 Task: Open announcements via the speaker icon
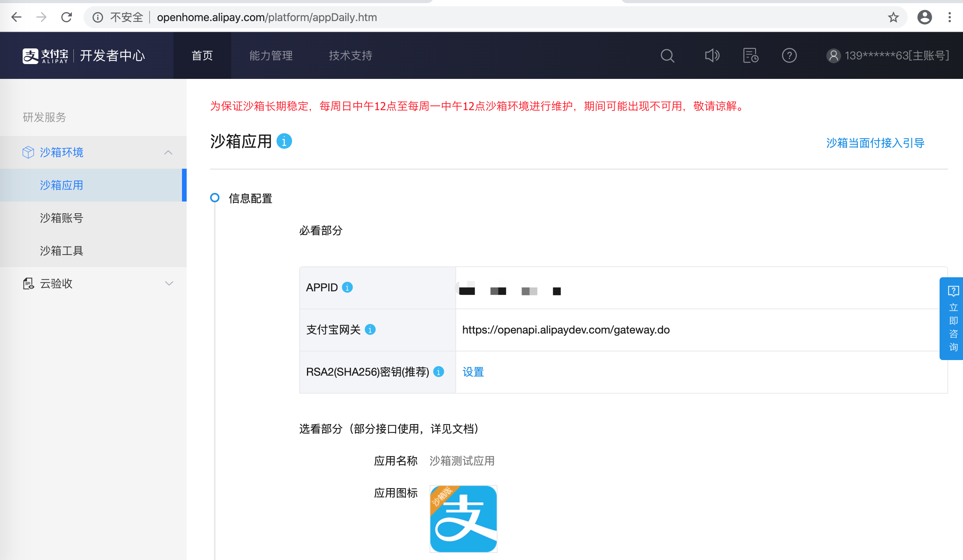tap(712, 55)
